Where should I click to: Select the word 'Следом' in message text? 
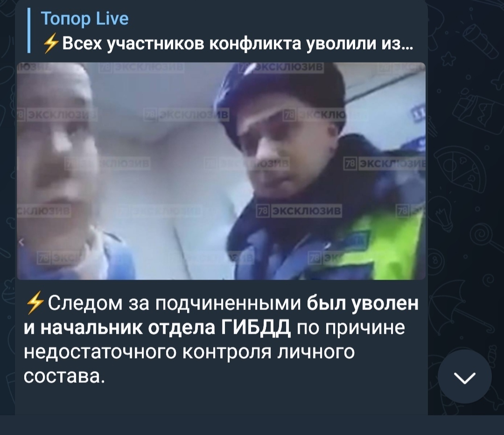[x=85, y=303]
